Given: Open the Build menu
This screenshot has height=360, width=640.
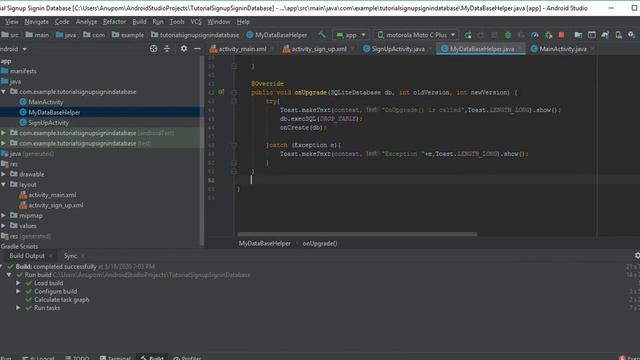Looking at the screenshot, I should (139, 22).
